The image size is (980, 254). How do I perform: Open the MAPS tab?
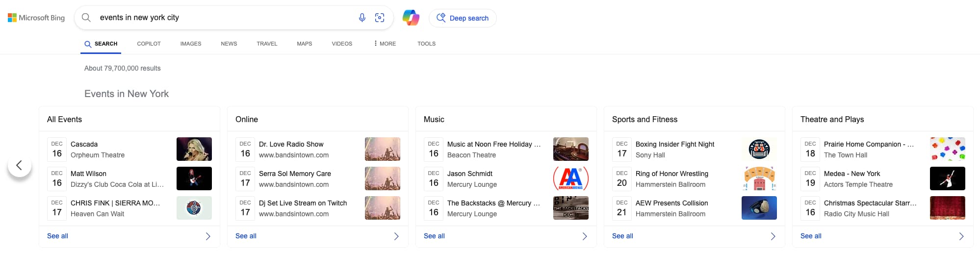(305, 44)
